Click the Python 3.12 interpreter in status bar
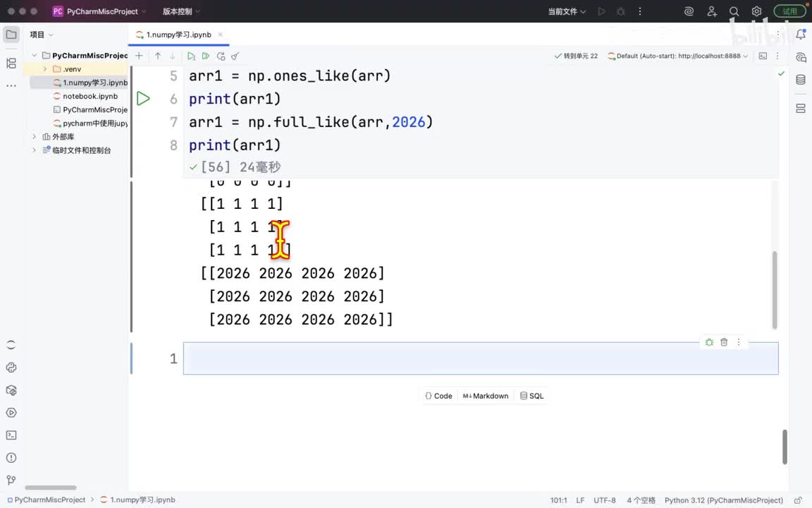This screenshot has height=508, width=812. tap(723, 500)
